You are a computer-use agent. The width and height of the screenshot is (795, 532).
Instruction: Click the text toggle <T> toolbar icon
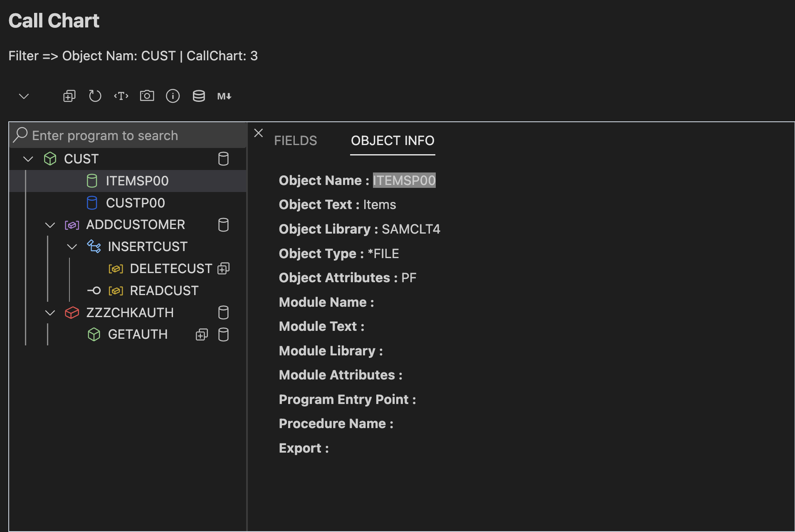[x=121, y=96]
